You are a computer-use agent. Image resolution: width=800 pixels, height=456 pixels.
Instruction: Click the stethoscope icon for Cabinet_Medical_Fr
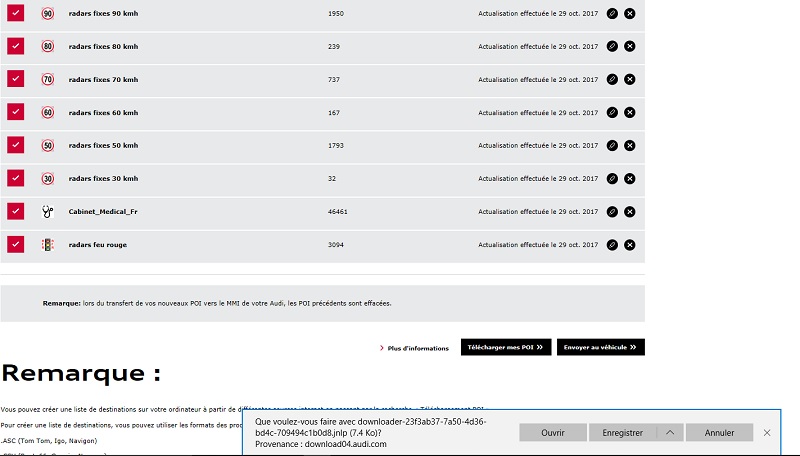pos(47,211)
